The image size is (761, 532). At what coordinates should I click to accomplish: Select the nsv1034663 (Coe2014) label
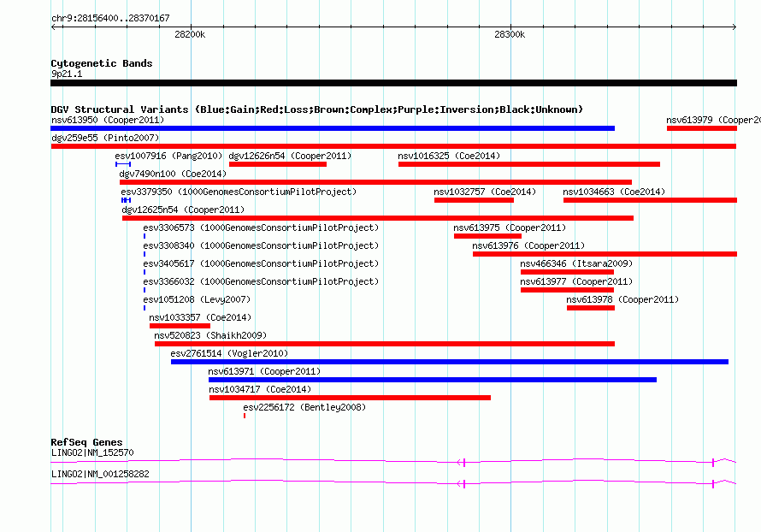(x=614, y=192)
